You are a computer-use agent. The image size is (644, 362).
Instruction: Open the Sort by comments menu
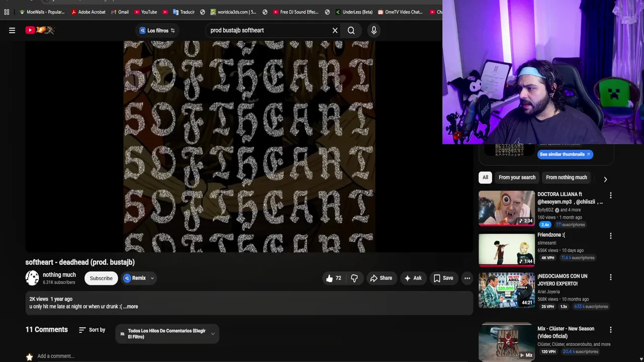[x=92, y=330]
